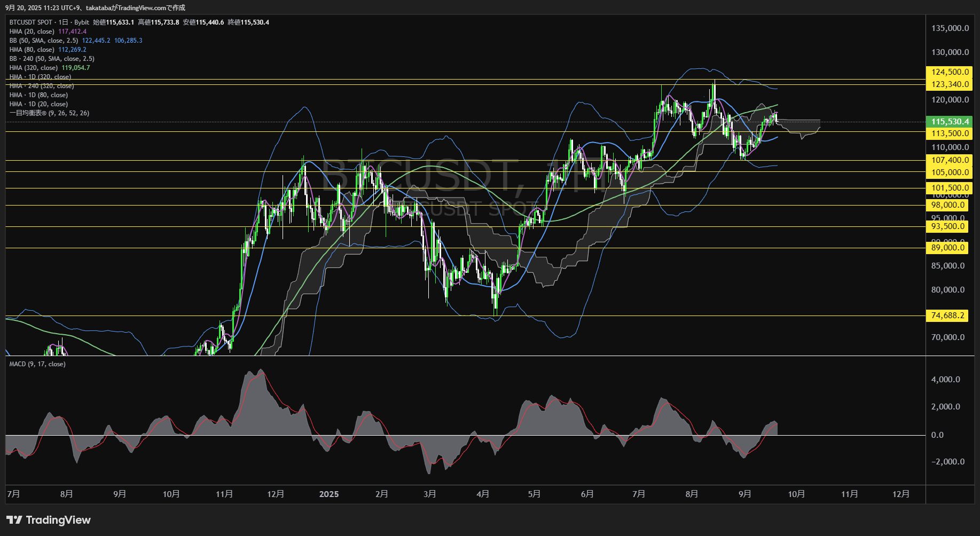
Task: Select the BB · 240 indicator legend
Action: (52, 59)
